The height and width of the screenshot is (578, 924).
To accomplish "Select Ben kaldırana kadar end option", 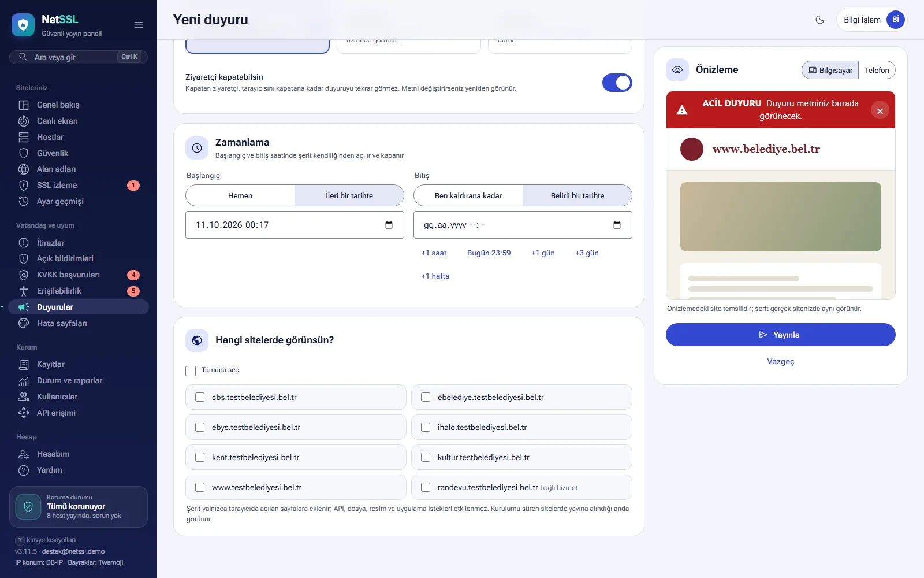I will click(x=468, y=195).
